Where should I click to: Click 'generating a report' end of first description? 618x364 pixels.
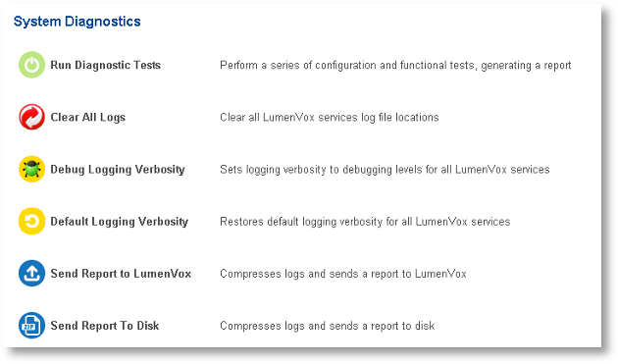click(526, 65)
